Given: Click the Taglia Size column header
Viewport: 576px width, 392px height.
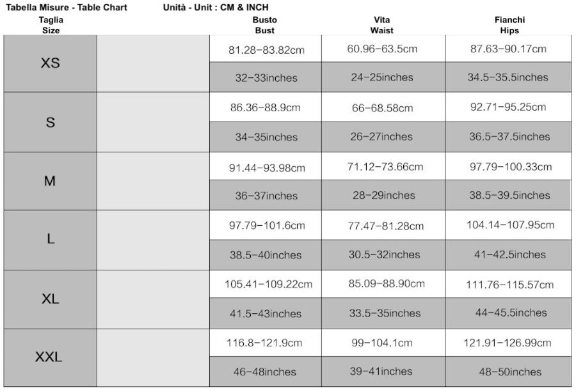Looking at the screenshot, I should 51,25.
